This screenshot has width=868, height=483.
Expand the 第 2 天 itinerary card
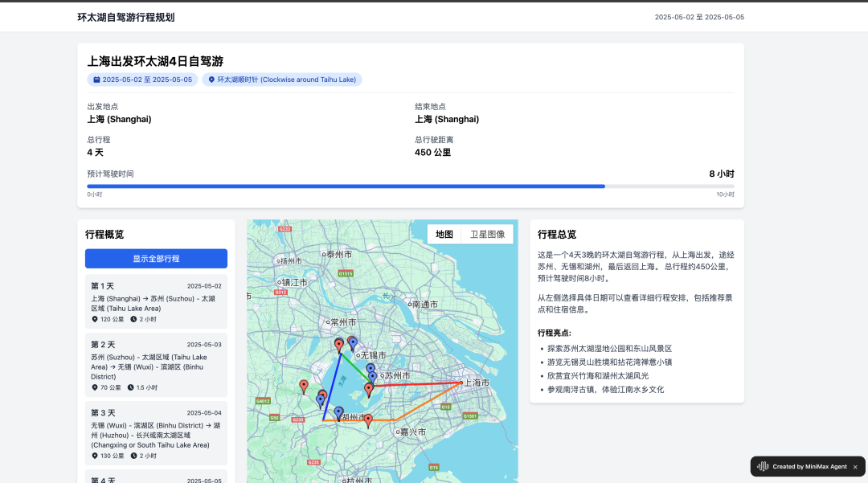tap(156, 366)
